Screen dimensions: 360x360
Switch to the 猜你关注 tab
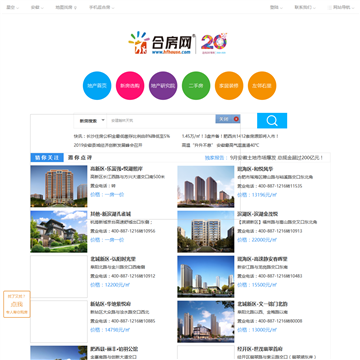tap(47, 158)
